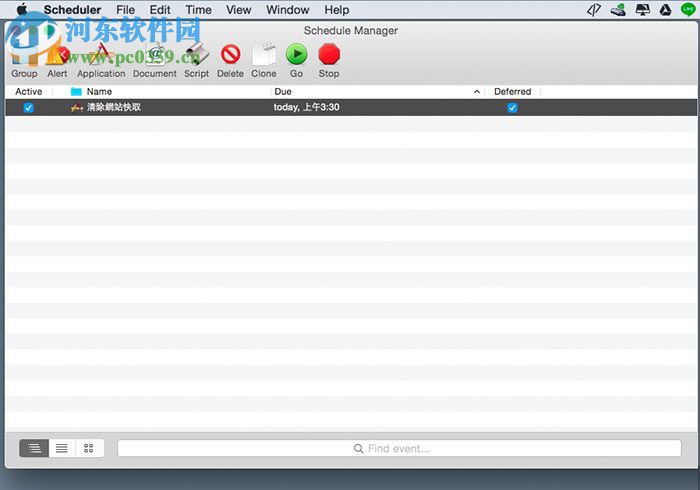Click the green drive eject menu bar icon
The width and height of the screenshot is (700, 490).
tap(618, 9)
